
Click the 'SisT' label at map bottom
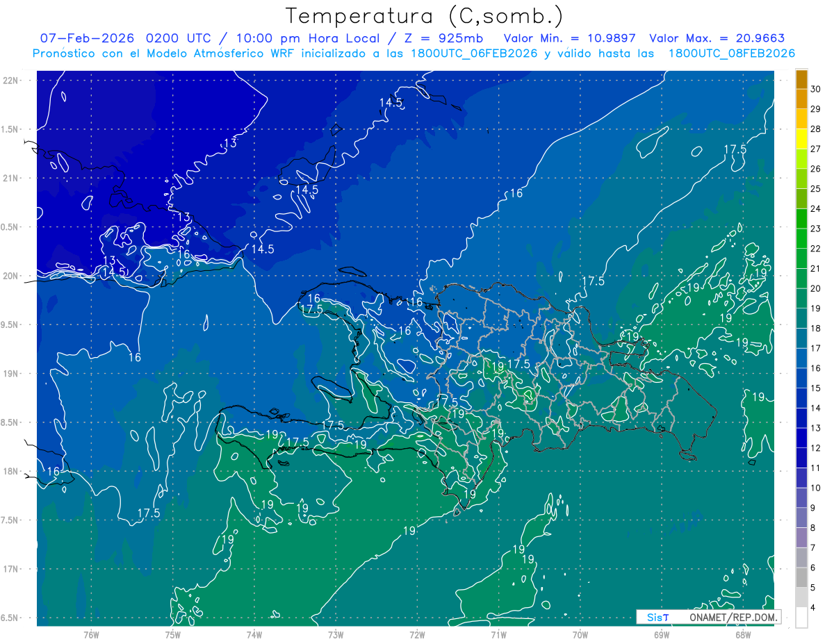(x=657, y=617)
